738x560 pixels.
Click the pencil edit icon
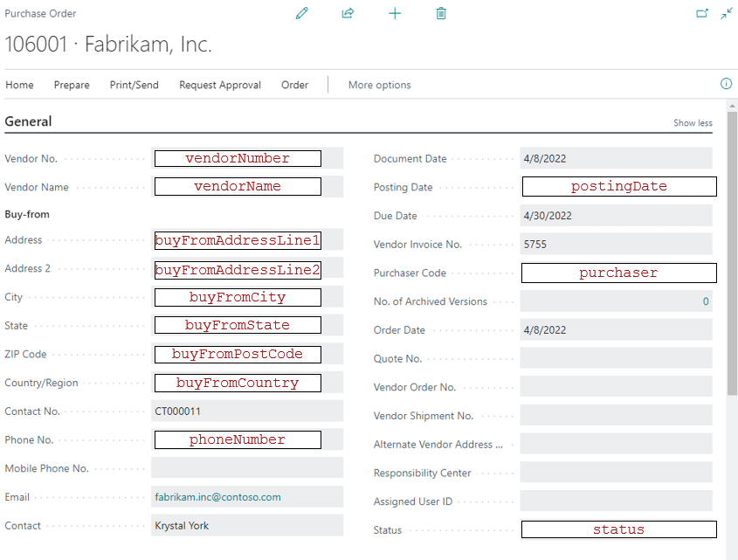(x=302, y=13)
